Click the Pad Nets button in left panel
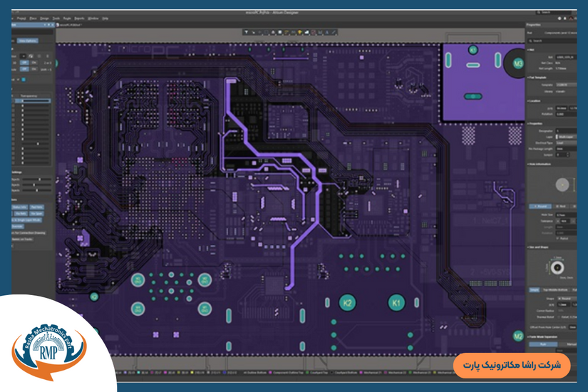Image resolution: width=588 pixels, height=392 pixels. [x=37, y=207]
